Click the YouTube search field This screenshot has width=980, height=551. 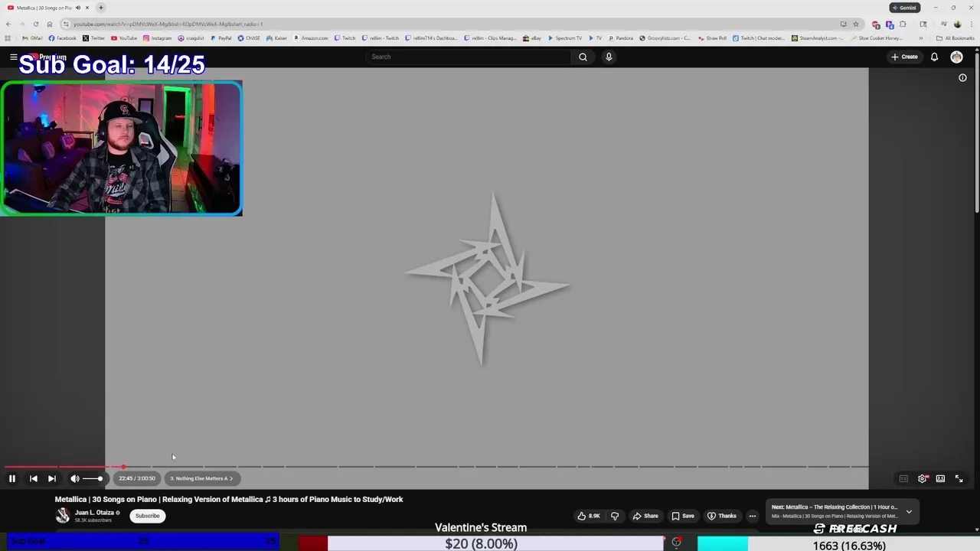[x=469, y=57]
